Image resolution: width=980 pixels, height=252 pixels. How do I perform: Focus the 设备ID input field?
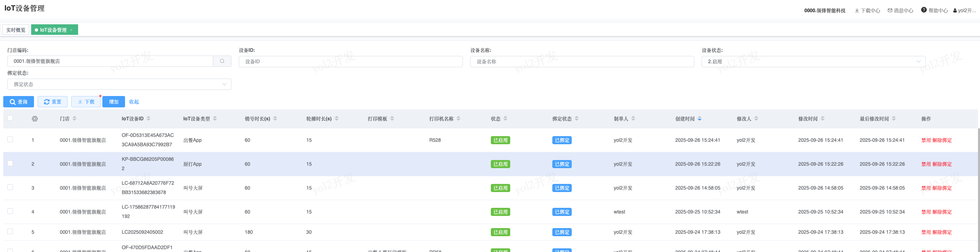350,62
